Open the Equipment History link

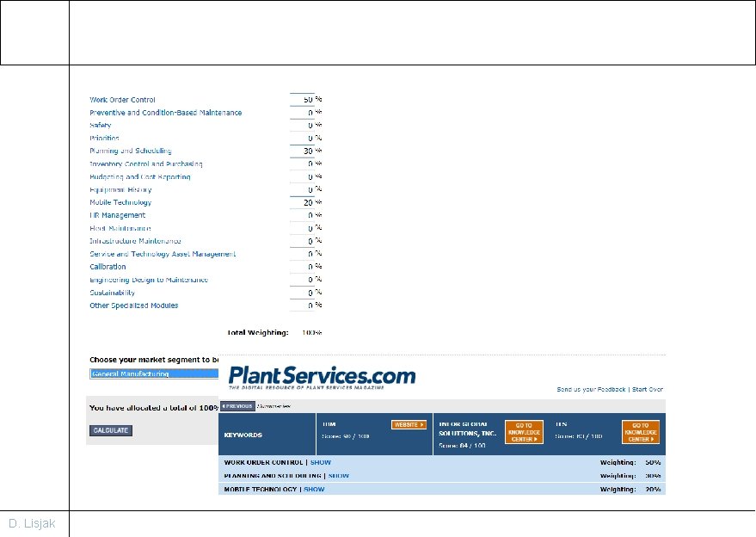click(120, 189)
